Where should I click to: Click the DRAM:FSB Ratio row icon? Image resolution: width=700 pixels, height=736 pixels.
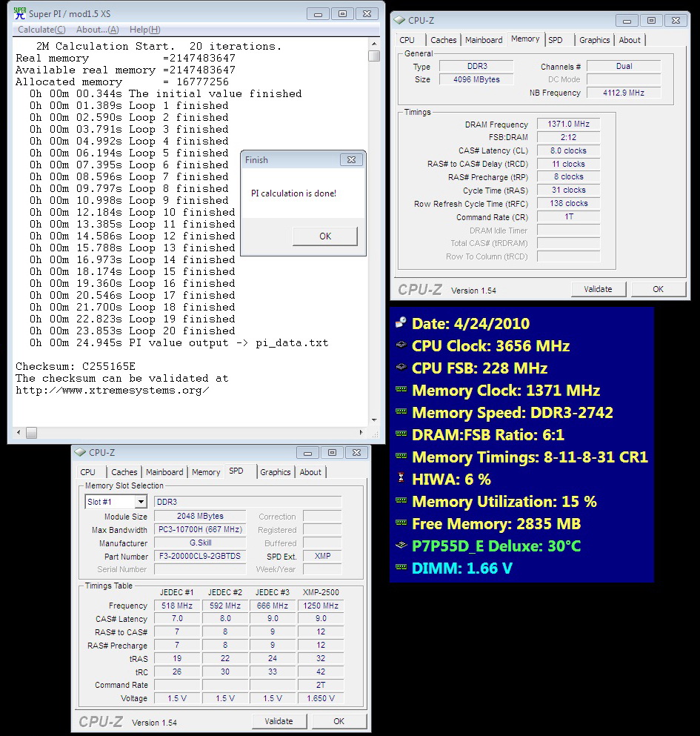point(401,434)
